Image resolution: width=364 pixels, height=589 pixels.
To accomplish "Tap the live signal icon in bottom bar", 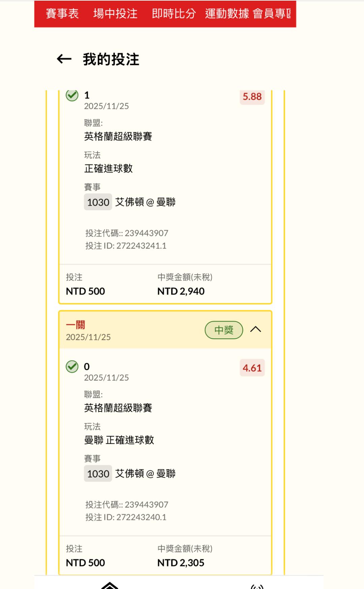I will 257,586.
